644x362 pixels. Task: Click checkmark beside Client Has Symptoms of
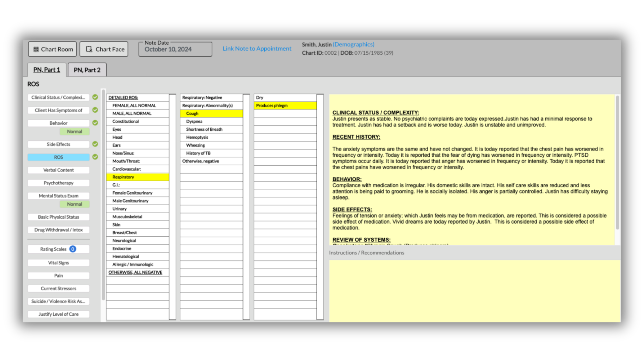[x=95, y=110]
